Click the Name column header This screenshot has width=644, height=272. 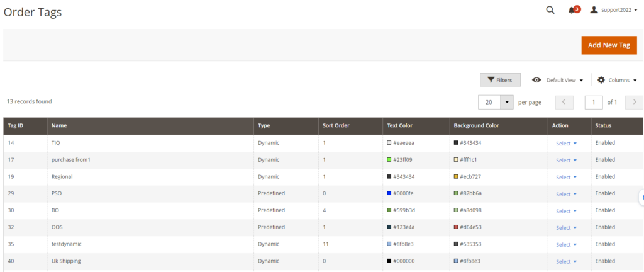(59, 125)
